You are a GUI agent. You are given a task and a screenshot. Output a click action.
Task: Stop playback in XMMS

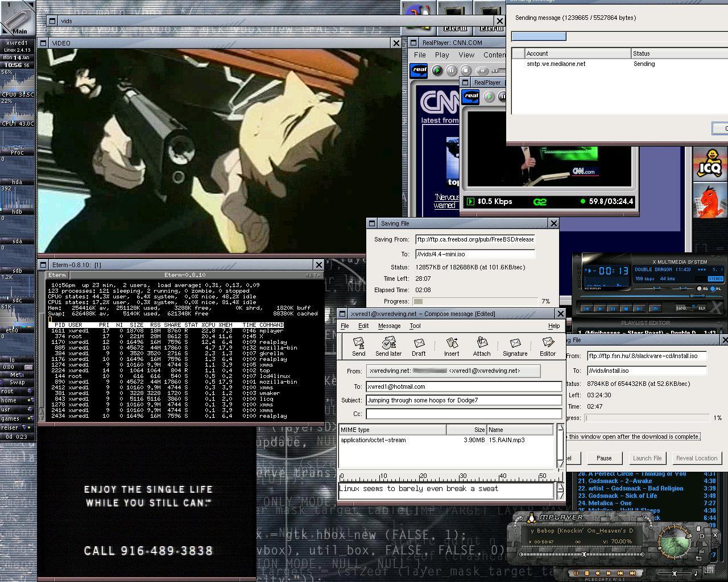(x=626, y=309)
